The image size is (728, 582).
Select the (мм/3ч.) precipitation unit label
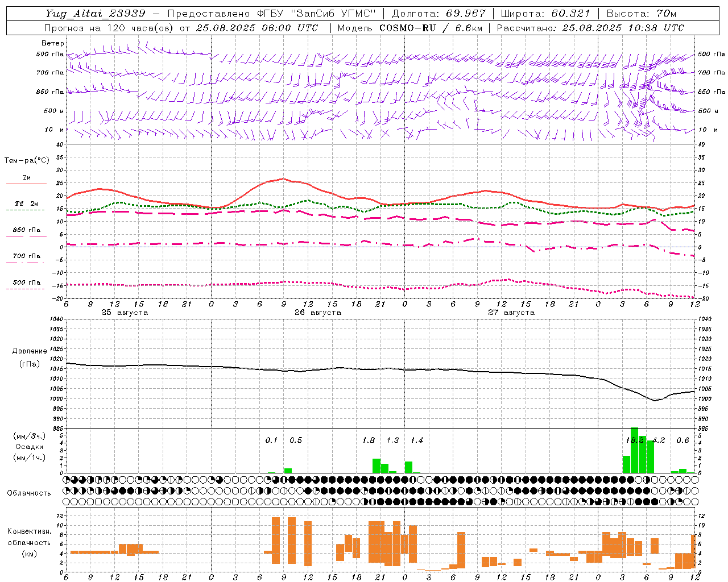[x=30, y=436]
